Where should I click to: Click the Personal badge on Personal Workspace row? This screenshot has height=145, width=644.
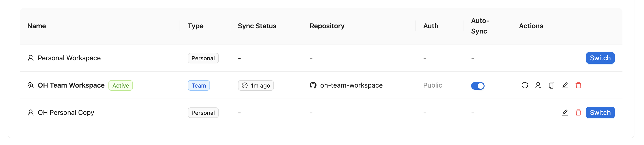click(203, 58)
